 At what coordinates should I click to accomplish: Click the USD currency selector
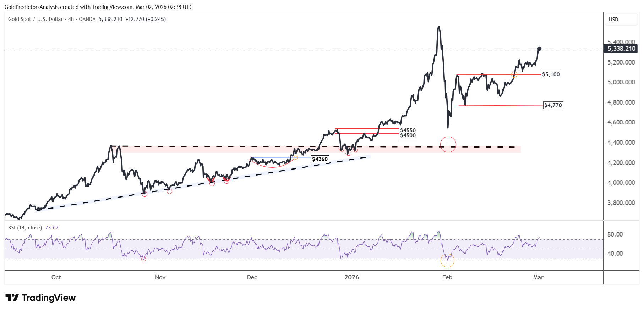point(621,20)
